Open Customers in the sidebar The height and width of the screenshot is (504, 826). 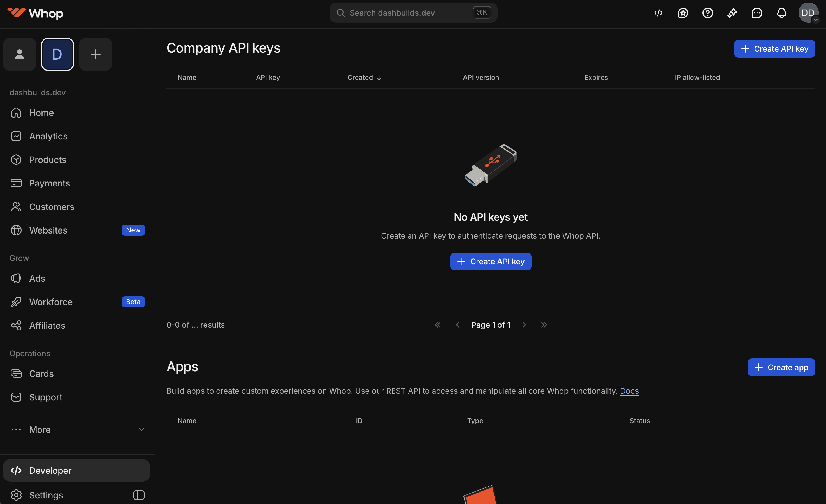pyautogui.click(x=76, y=207)
